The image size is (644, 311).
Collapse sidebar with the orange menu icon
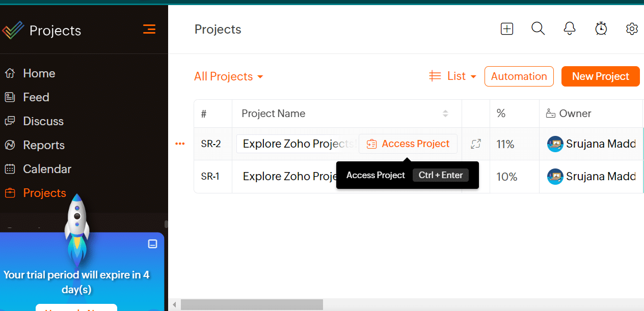coord(149,29)
